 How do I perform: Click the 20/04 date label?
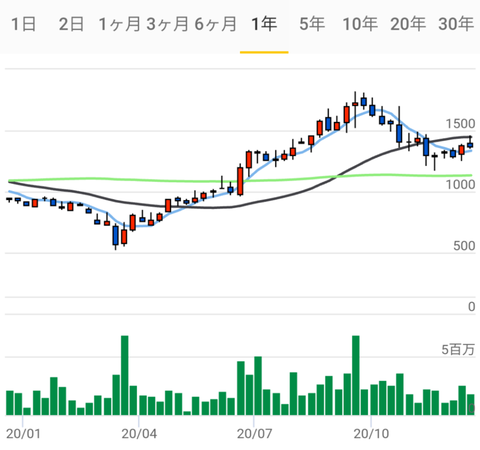pyautogui.click(x=139, y=434)
